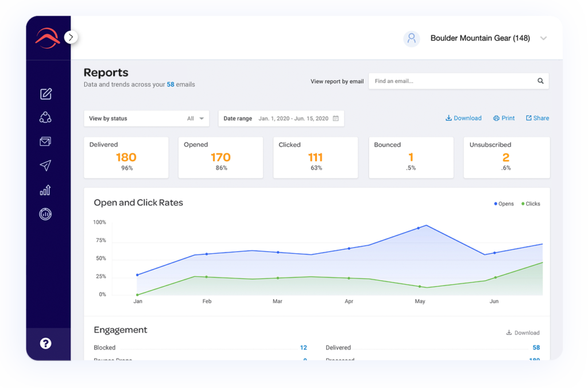
Task: Expand the sidebar with arrow button
Action: tap(71, 37)
